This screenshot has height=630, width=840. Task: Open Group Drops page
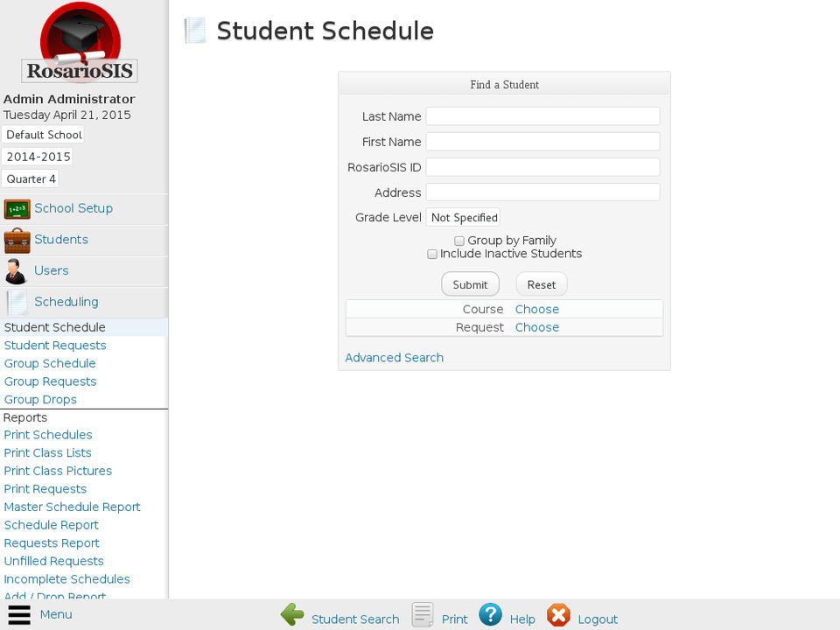tap(40, 400)
